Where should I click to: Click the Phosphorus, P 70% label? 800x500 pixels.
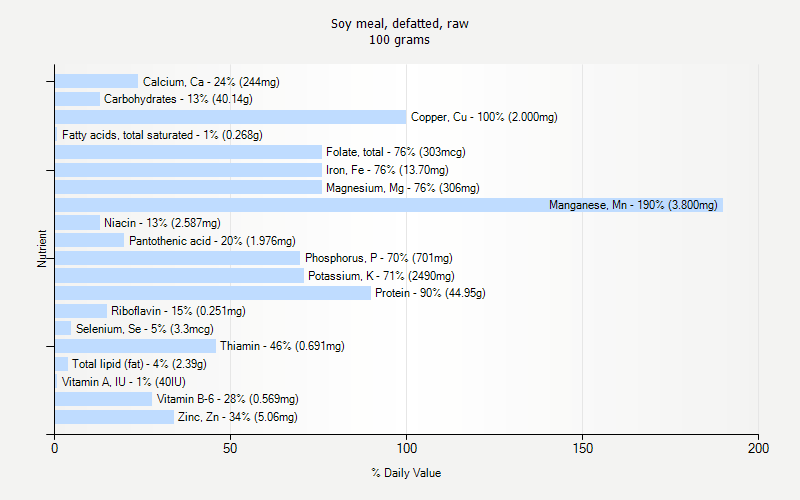pyautogui.click(x=378, y=258)
